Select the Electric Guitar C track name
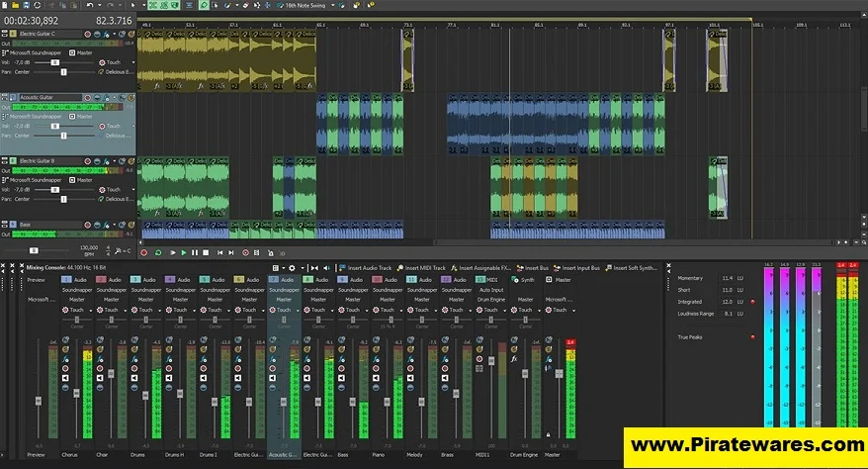 click(x=49, y=34)
